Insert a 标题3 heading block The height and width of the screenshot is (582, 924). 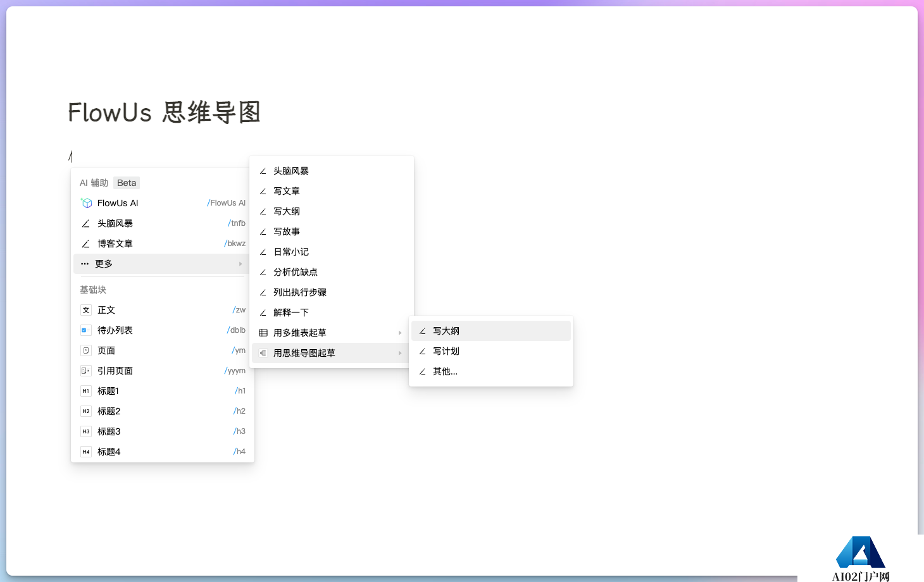(162, 431)
